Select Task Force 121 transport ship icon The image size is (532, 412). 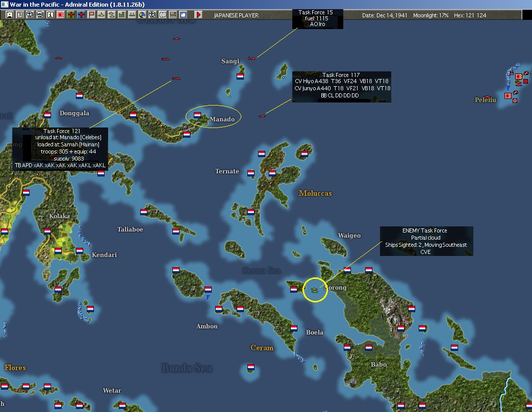pyautogui.click(x=176, y=78)
